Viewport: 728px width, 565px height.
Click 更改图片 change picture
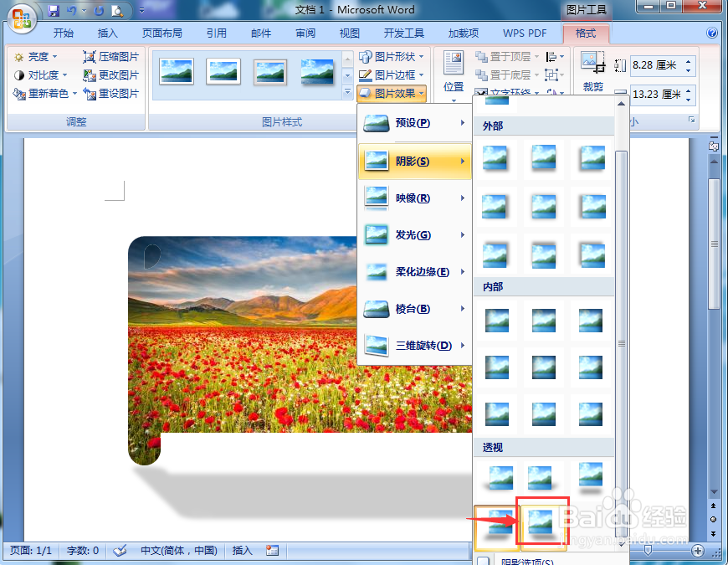tap(111, 74)
